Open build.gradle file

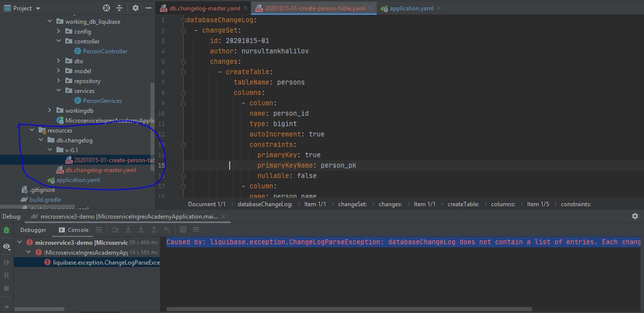point(45,200)
